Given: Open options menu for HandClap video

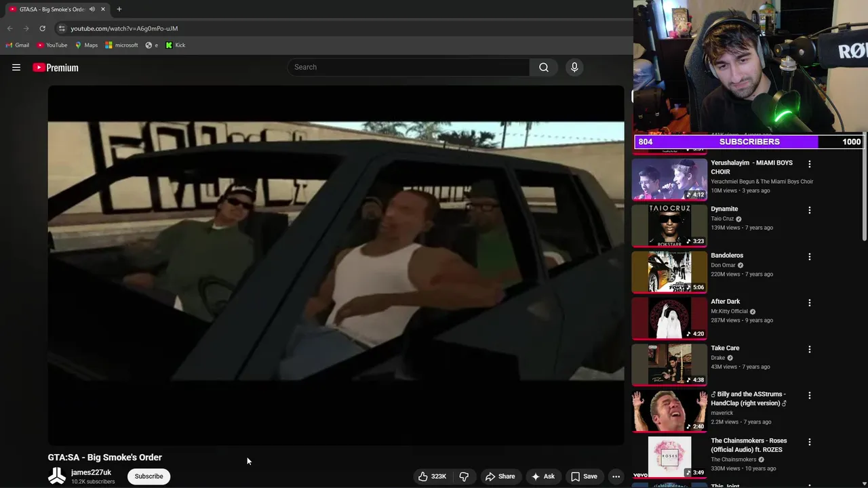Looking at the screenshot, I should (809, 395).
